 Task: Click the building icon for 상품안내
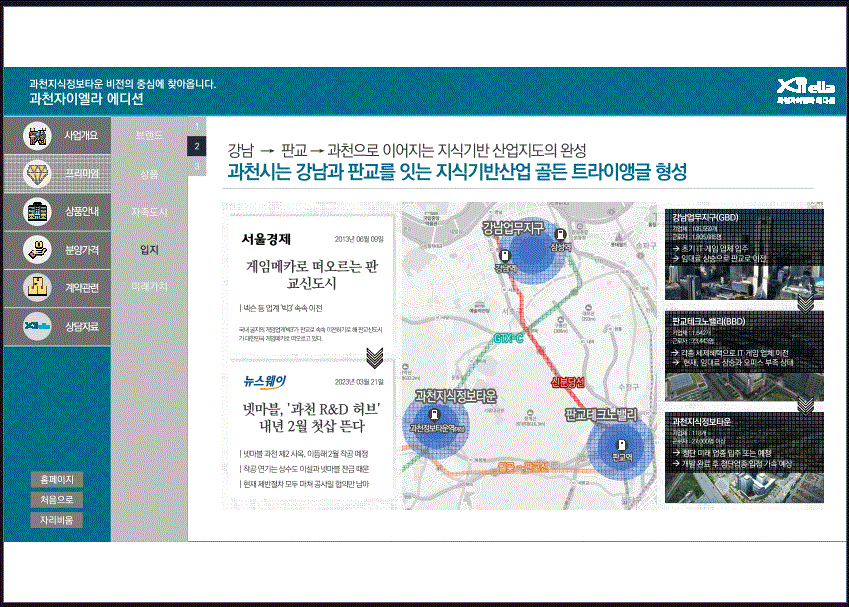point(37,211)
